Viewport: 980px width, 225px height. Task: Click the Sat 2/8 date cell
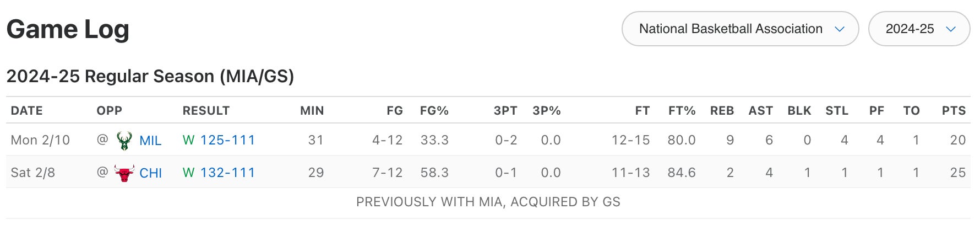pyautogui.click(x=33, y=173)
